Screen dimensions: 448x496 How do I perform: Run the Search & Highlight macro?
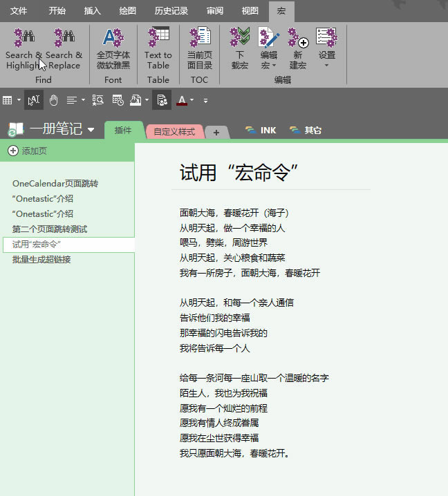[x=24, y=49]
